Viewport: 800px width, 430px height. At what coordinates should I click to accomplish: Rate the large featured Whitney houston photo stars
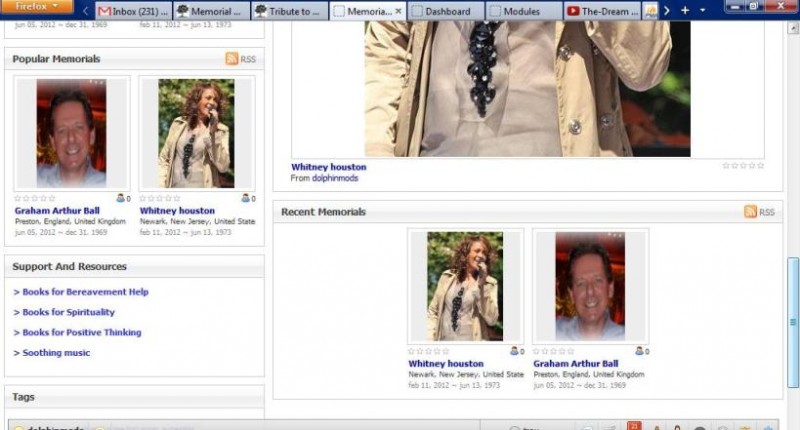743,166
